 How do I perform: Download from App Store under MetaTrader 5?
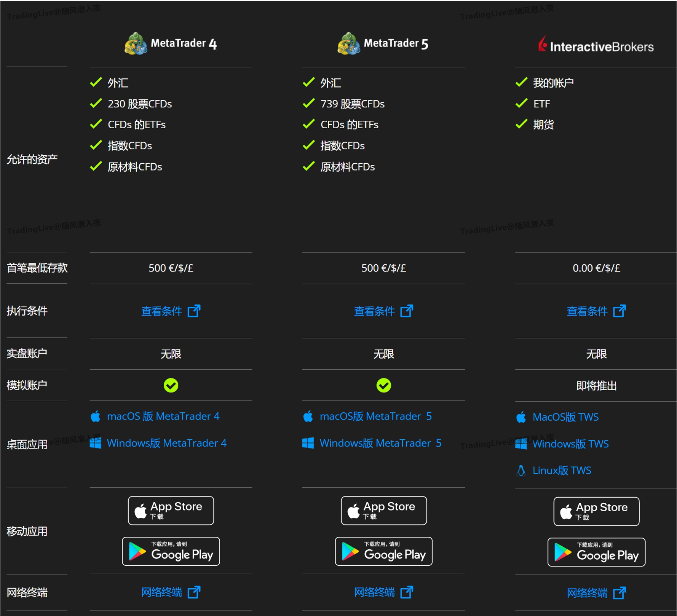[x=383, y=510]
